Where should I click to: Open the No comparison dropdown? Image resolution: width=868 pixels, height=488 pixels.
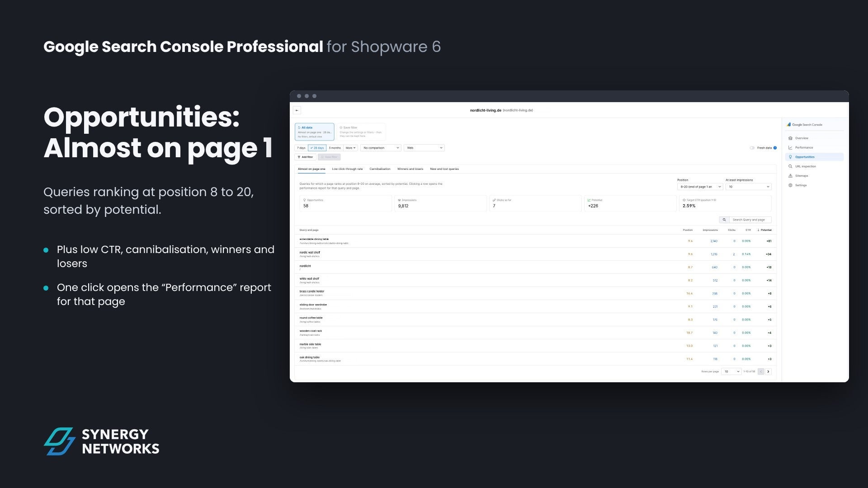tap(381, 148)
